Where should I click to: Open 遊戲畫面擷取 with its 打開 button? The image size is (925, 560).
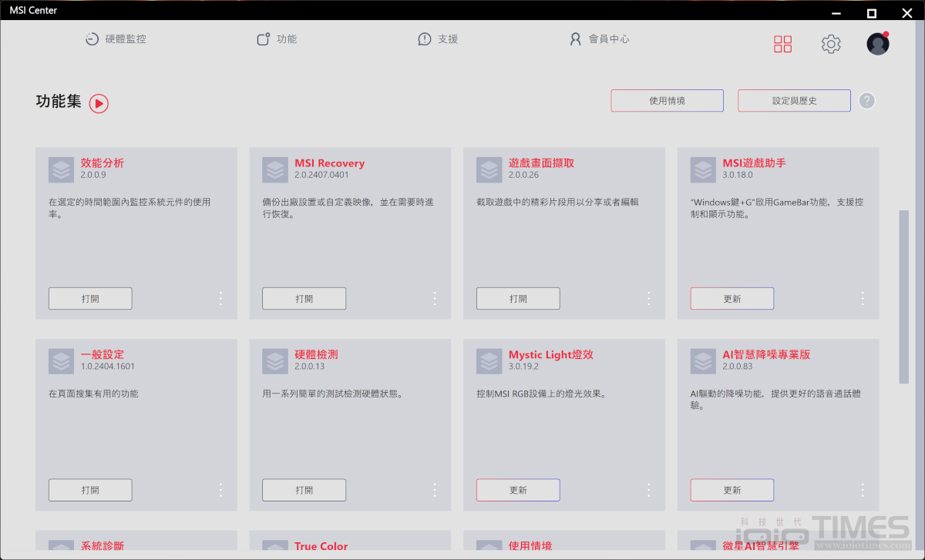[x=518, y=298]
